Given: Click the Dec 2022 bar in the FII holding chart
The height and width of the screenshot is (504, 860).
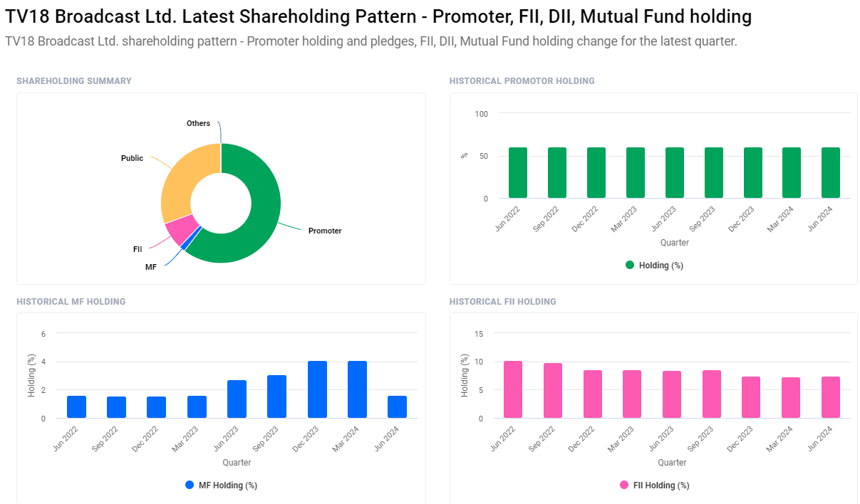Looking at the screenshot, I should tap(593, 394).
